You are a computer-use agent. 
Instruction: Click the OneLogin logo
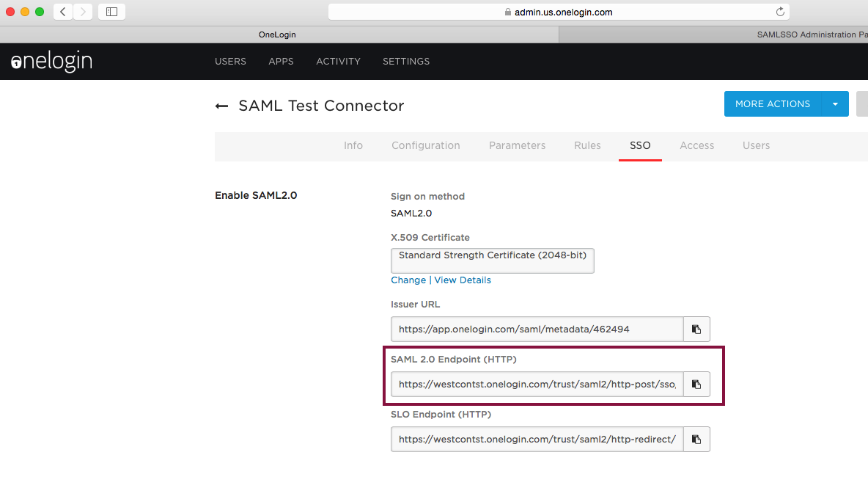tap(51, 62)
